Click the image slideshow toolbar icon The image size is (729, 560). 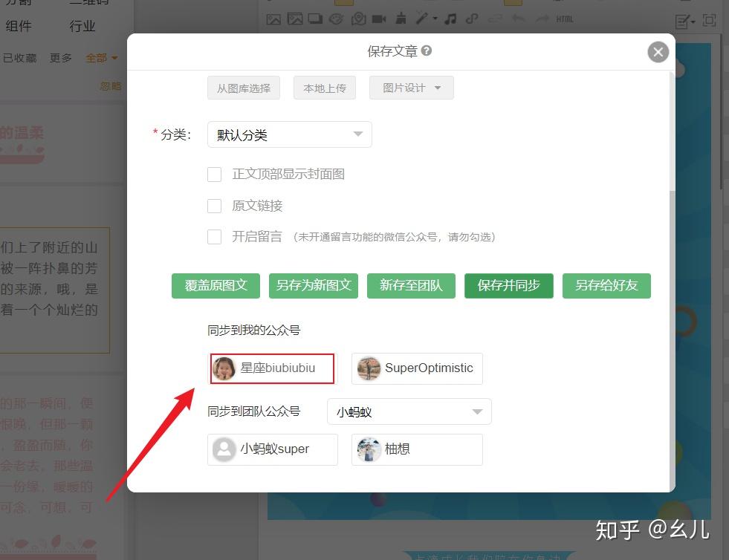click(x=315, y=19)
